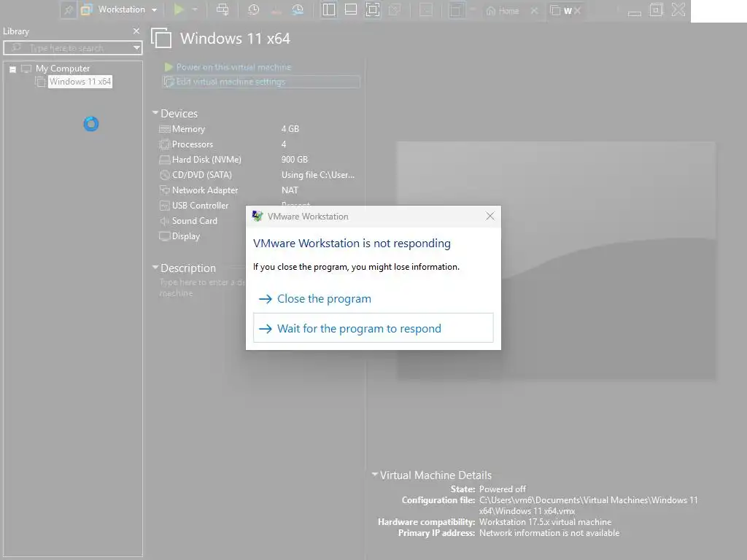747x560 pixels.
Task: Switch to the W virtual machine tab
Action: (561, 10)
